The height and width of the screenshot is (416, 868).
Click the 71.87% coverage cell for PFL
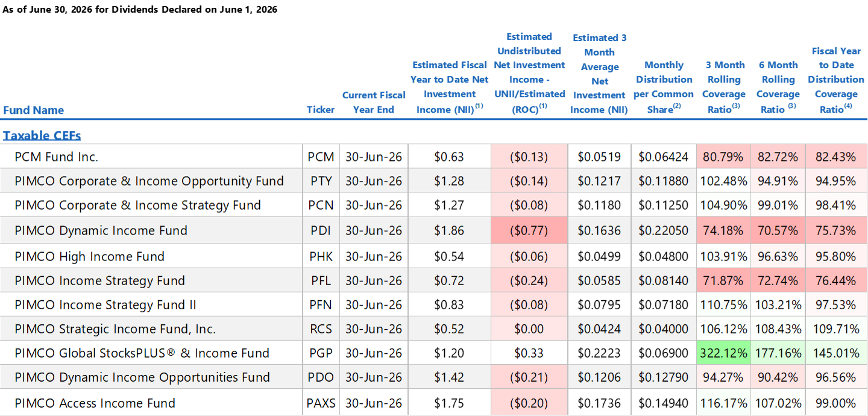pos(724,280)
